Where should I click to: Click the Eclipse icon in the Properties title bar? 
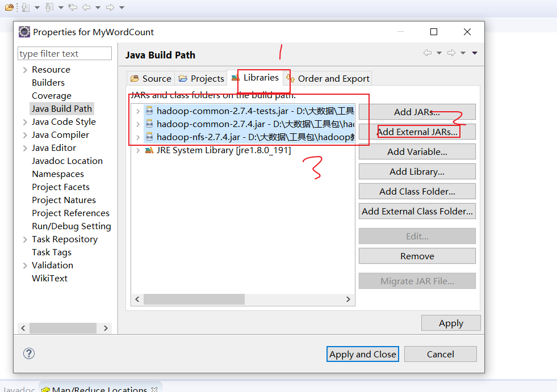[24, 32]
